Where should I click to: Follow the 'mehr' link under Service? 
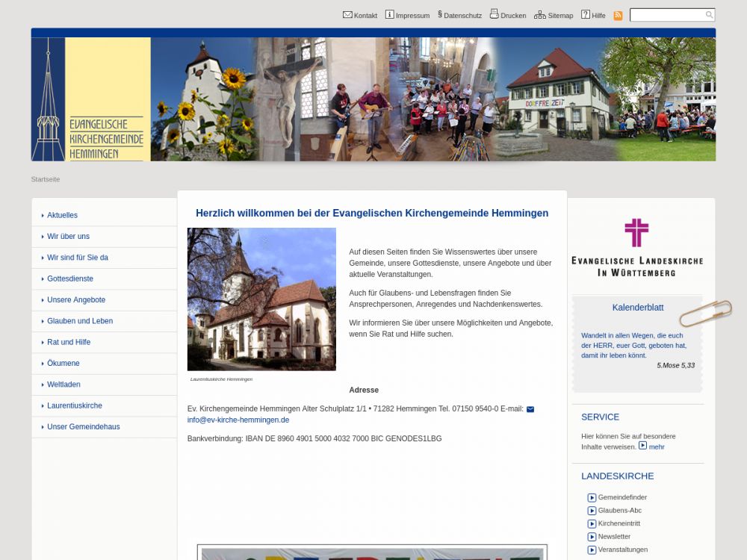[x=657, y=447]
